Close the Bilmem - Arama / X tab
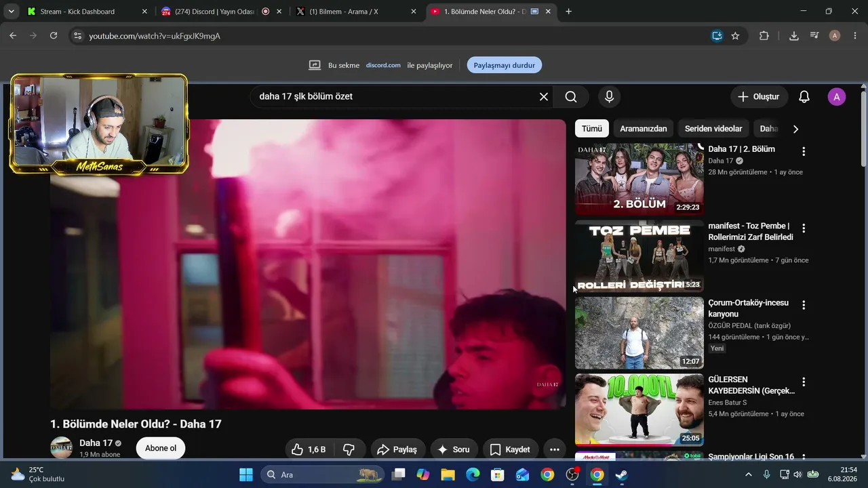868x488 pixels. click(x=414, y=12)
